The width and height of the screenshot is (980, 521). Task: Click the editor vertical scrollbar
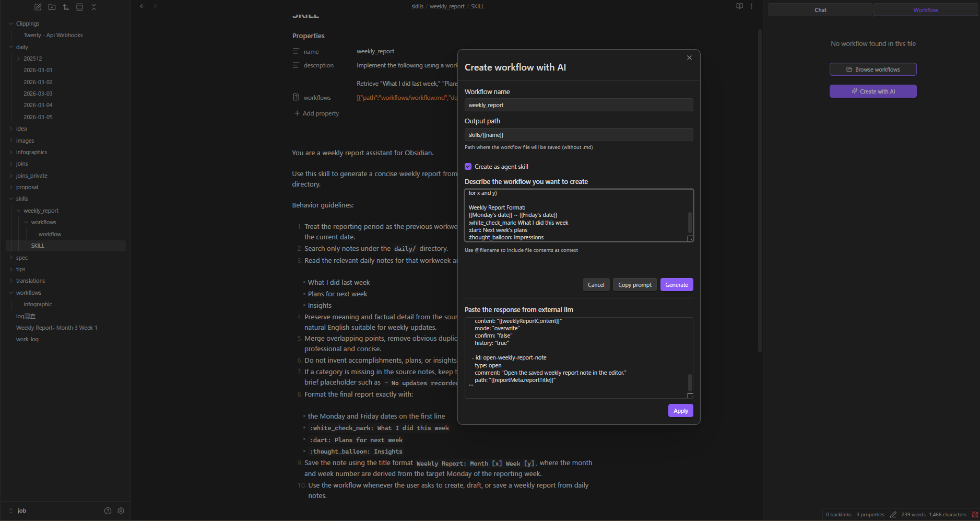point(760,191)
